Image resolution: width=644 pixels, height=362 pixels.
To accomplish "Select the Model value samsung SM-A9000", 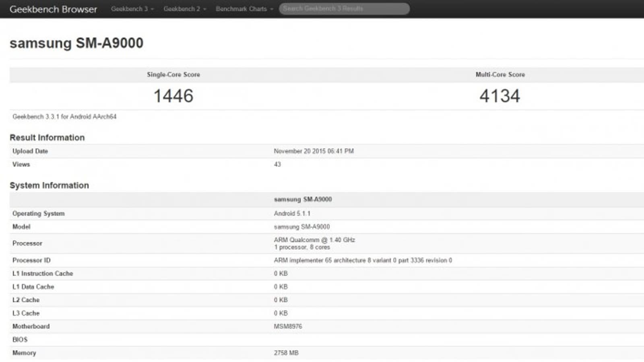I will [301, 227].
